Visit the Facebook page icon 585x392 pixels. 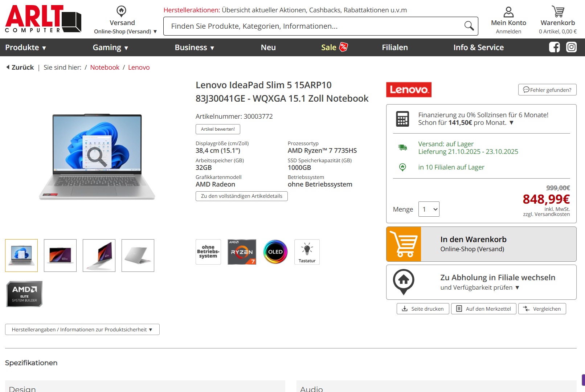(x=554, y=47)
